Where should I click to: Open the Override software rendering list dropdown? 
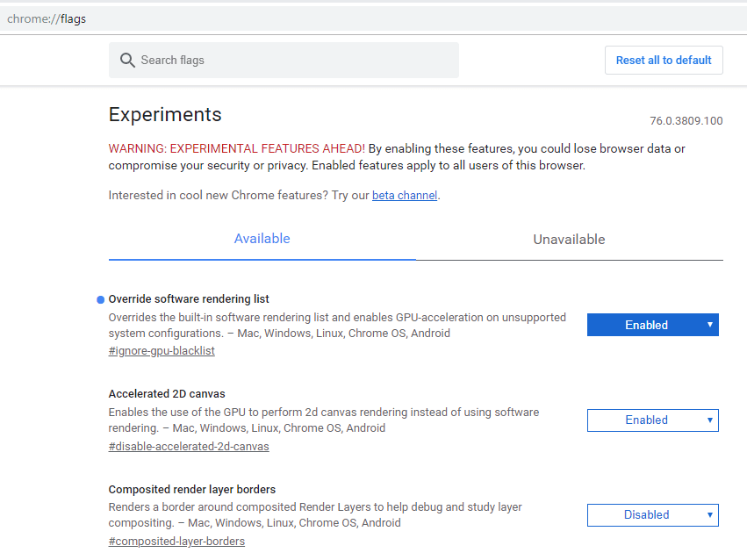pyautogui.click(x=652, y=325)
